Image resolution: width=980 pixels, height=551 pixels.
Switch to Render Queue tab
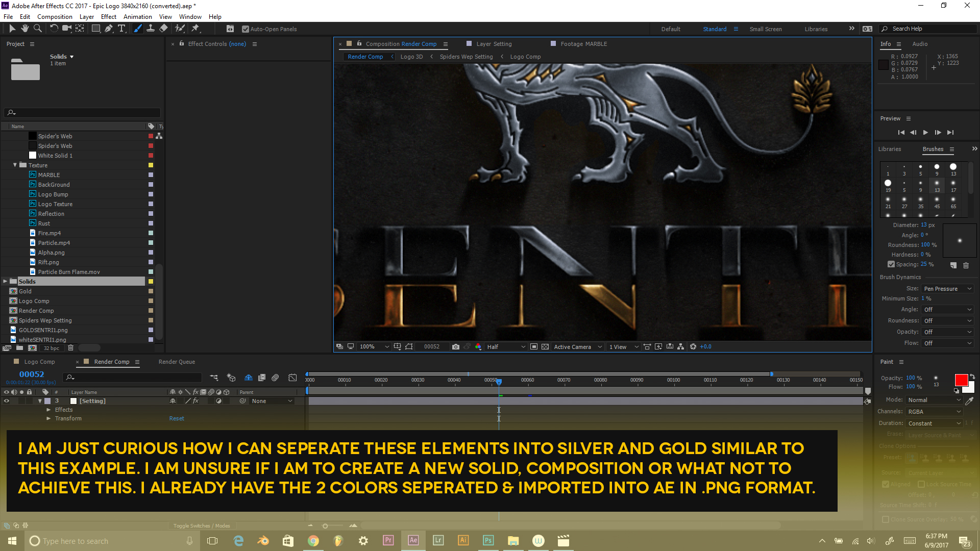click(x=177, y=362)
